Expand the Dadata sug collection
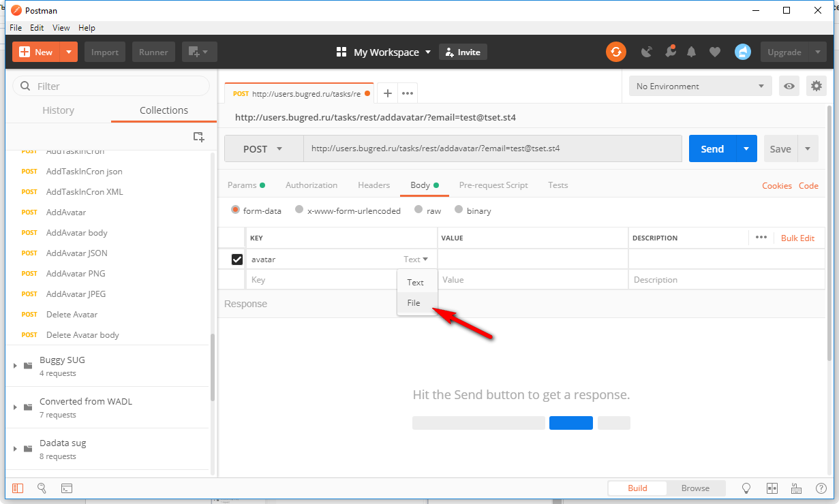839x504 pixels. click(x=16, y=449)
